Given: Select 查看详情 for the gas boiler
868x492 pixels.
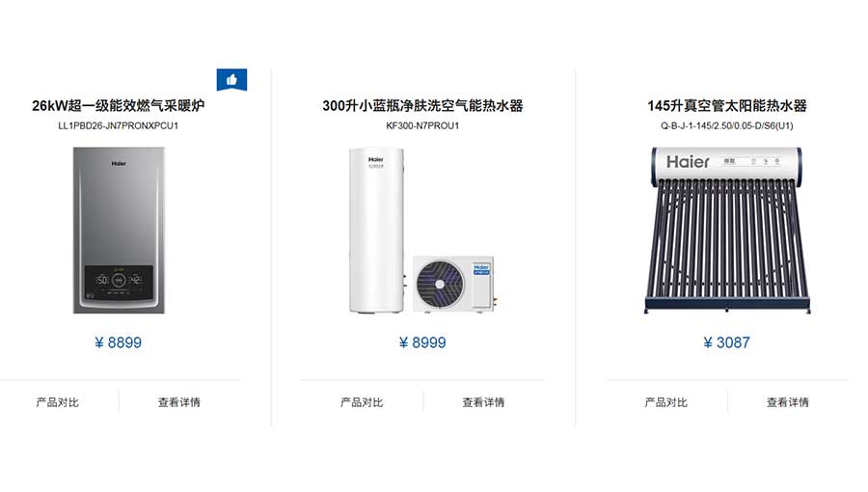Looking at the screenshot, I should tap(178, 402).
